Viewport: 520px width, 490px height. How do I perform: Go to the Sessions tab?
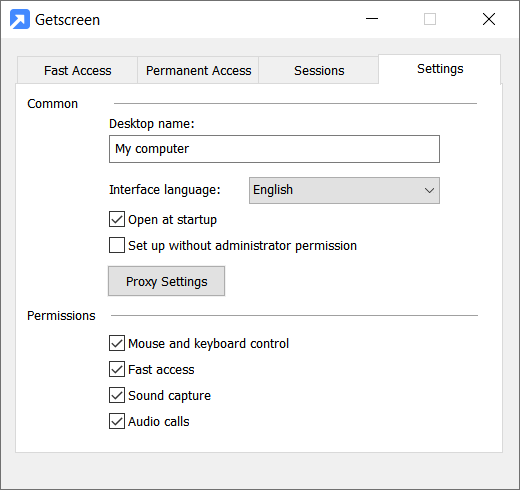pyautogui.click(x=319, y=70)
